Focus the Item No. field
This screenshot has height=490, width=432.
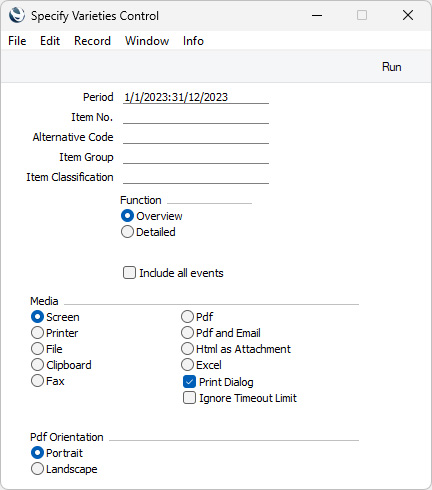(196, 117)
